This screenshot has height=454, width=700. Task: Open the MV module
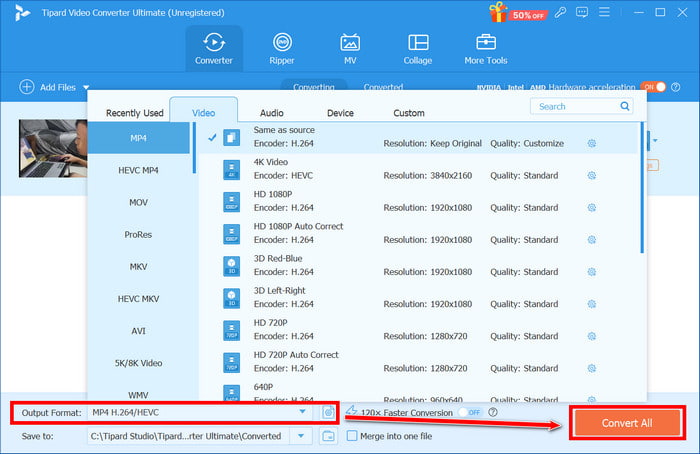350,48
